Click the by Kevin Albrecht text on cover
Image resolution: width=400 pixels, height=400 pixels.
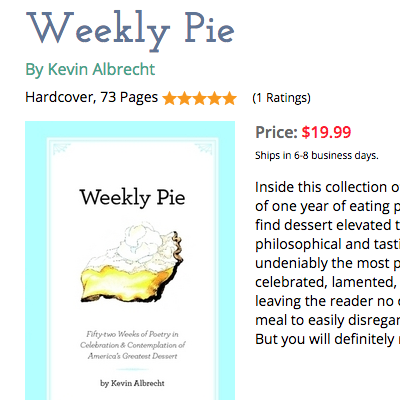click(x=132, y=383)
